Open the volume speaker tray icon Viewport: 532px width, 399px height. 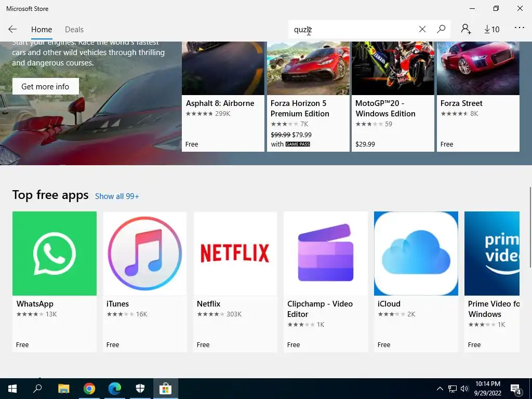[x=464, y=389]
